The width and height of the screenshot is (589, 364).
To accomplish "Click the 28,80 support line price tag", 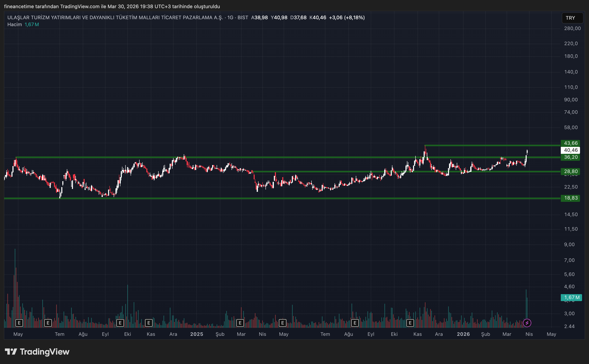I will pyautogui.click(x=570, y=171).
